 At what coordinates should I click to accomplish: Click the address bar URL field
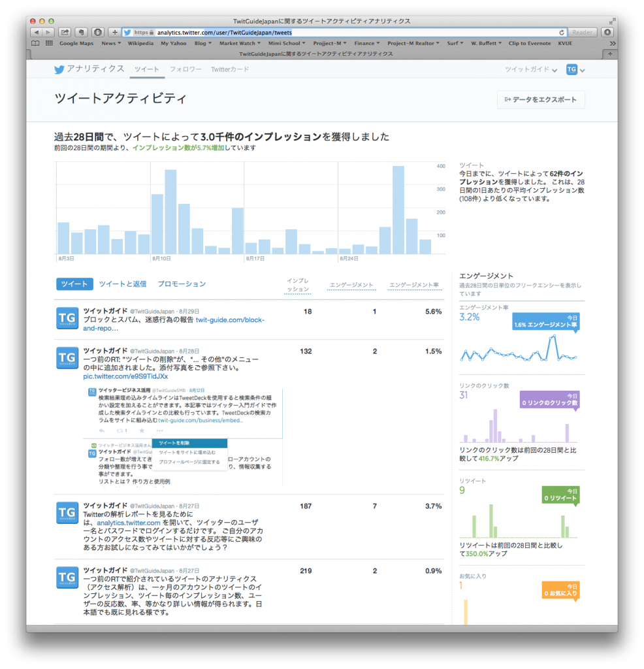[345, 33]
